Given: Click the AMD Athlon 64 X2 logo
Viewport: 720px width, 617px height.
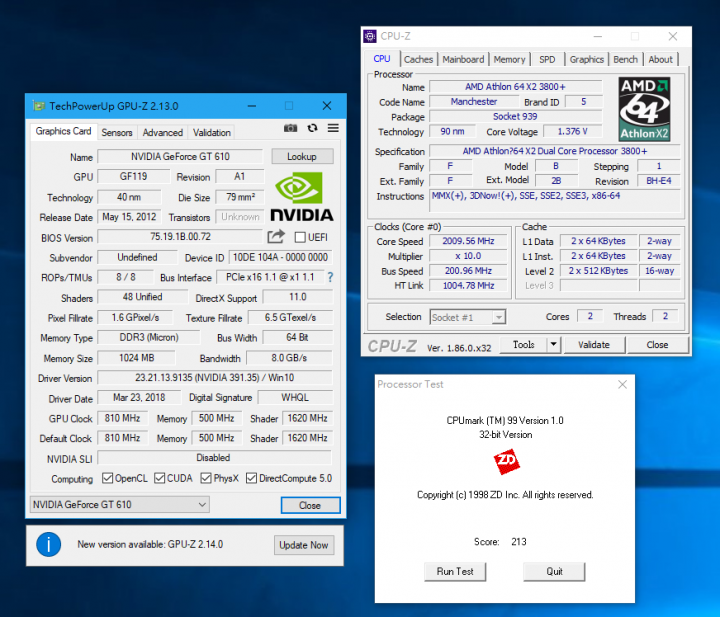Looking at the screenshot, I should pyautogui.click(x=644, y=109).
